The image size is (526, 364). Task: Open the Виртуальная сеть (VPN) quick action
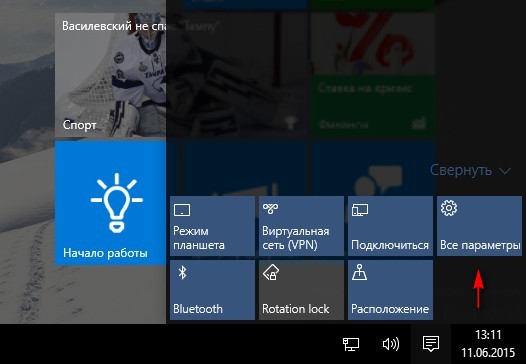coord(301,226)
